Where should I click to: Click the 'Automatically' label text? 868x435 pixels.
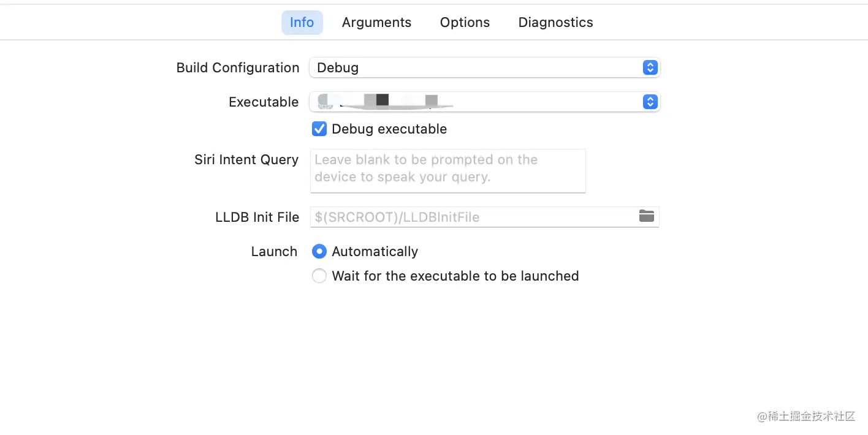tap(375, 252)
